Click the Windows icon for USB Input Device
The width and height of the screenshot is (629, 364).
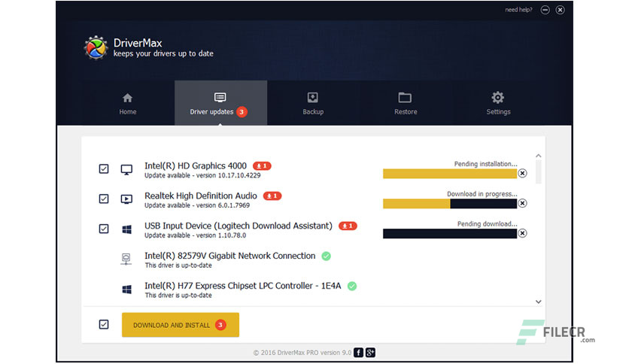126,229
